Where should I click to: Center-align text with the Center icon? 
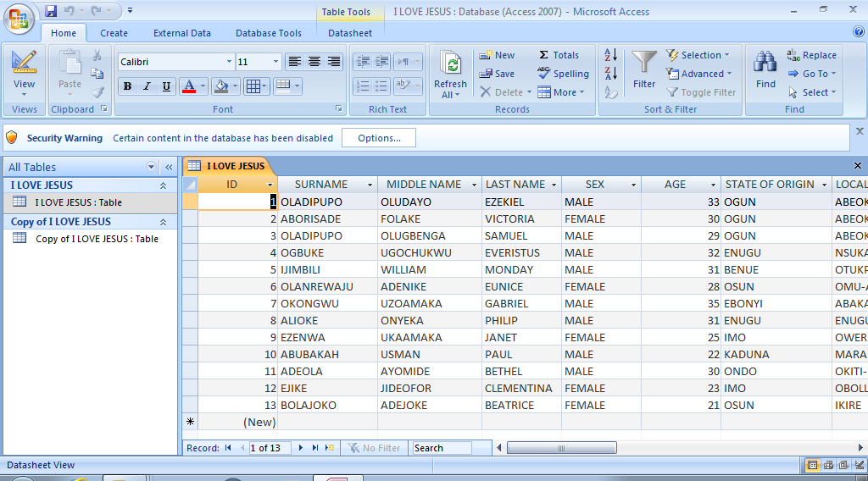[x=314, y=62]
